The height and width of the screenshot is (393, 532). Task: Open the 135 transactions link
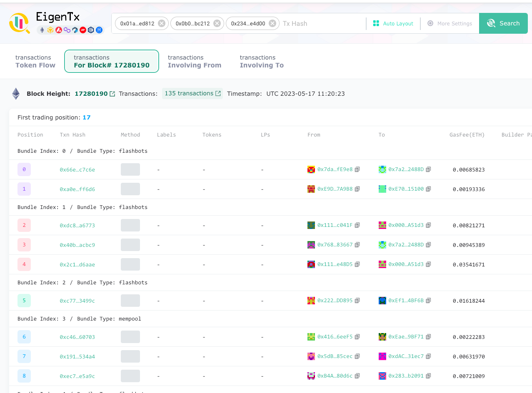pos(192,93)
